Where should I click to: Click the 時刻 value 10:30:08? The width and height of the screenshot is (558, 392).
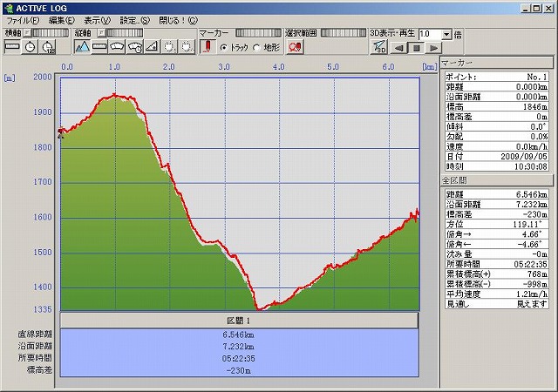(x=531, y=166)
